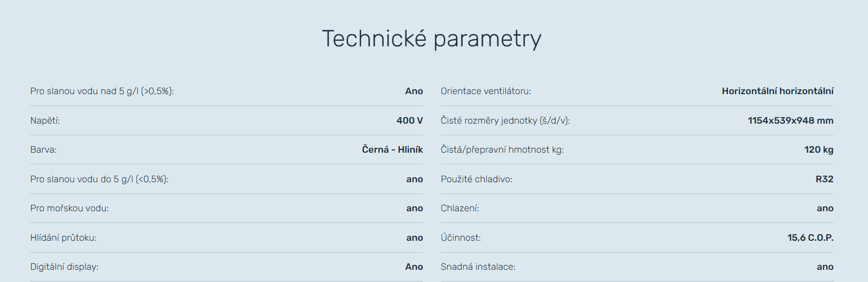Image resolution: width=868 pixels, height=282 pixels.
Task: Click the "Čistá/přepravní hmotnost kg:" label
Action: click(x=502, y=150)
